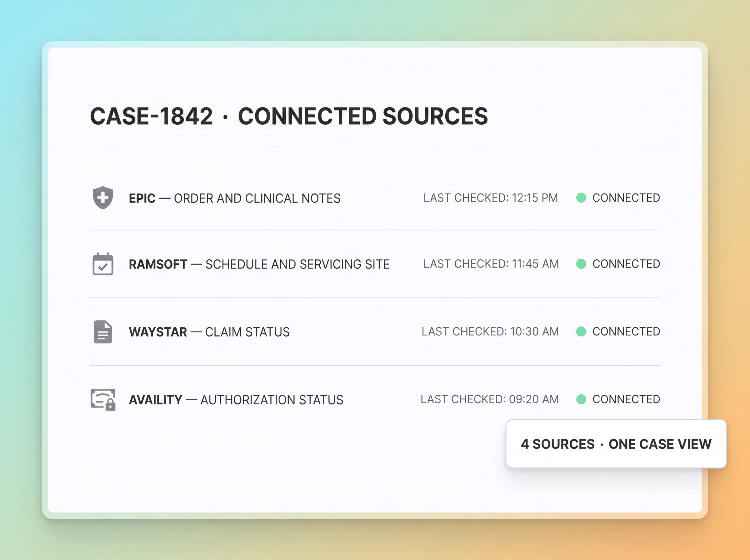Select the Waystar — Claim Status label
The height and width of the screenshot is (560, 750).
[209, 332]
